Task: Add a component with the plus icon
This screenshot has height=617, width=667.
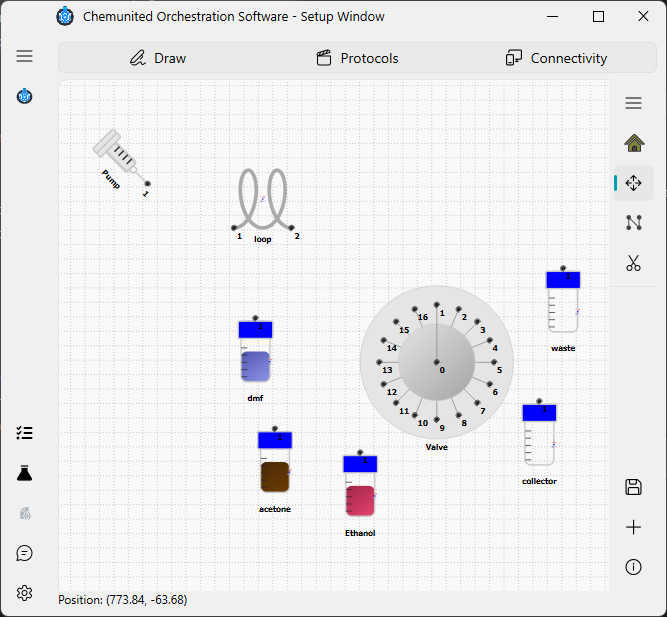Action: pos(633,527)
